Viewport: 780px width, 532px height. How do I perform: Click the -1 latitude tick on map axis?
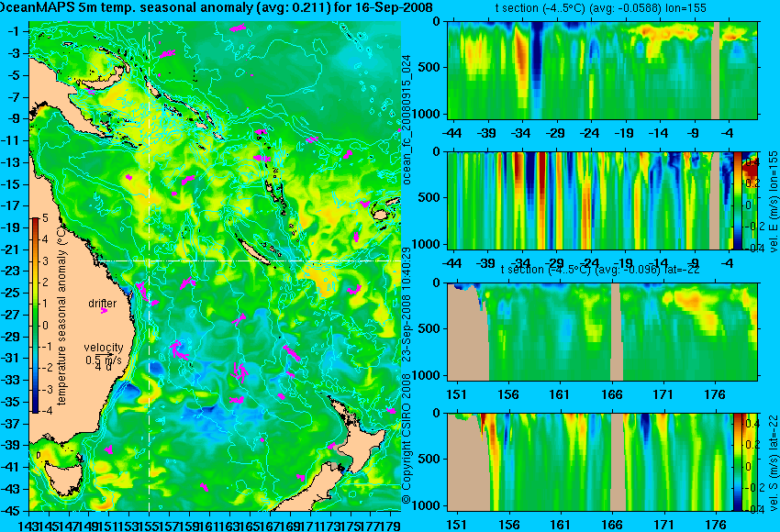point(13,31)
